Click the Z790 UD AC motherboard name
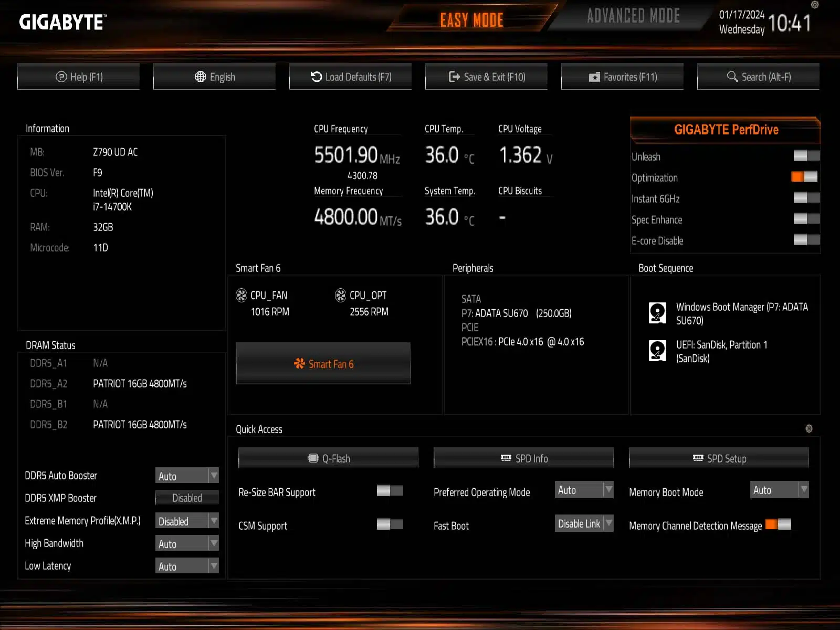Screen dimensions: 840x630 click(115, 152)
